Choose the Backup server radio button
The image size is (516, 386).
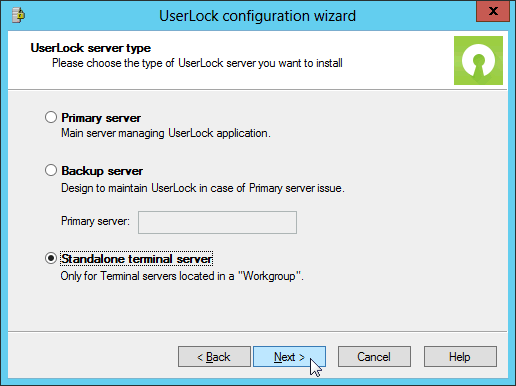51,170
